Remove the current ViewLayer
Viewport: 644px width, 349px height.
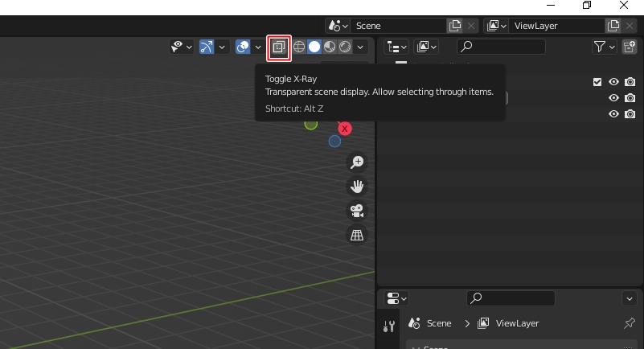630,26
